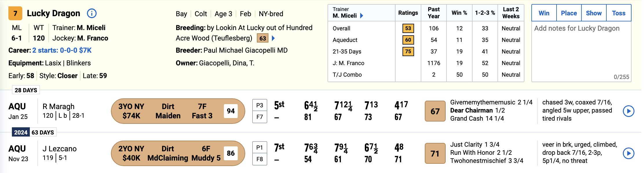Click the Aqueduct rating 60 badge

point(408,40)
